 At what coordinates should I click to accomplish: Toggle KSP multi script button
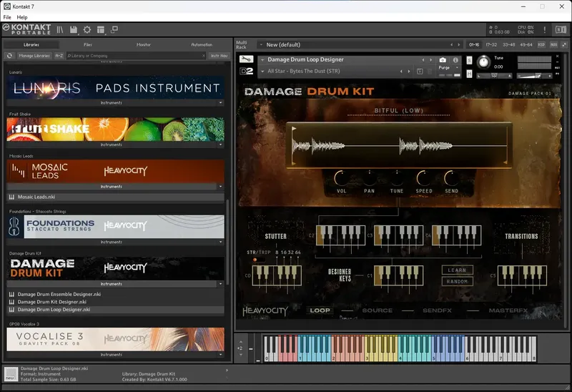[x=541, y=44]
